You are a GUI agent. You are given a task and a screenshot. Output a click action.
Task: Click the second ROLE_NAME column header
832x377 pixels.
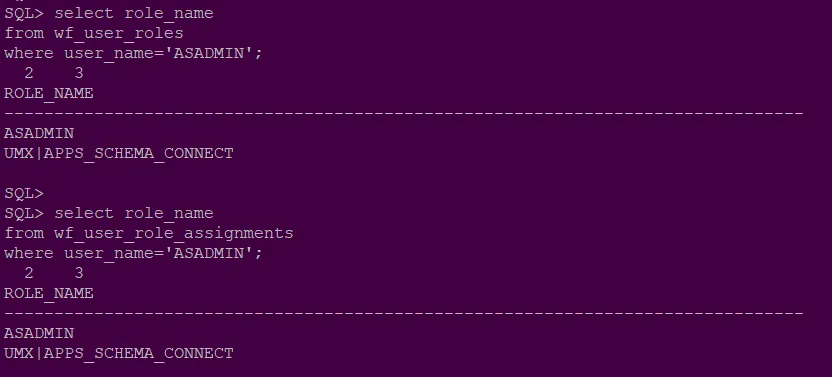[49, 293]
